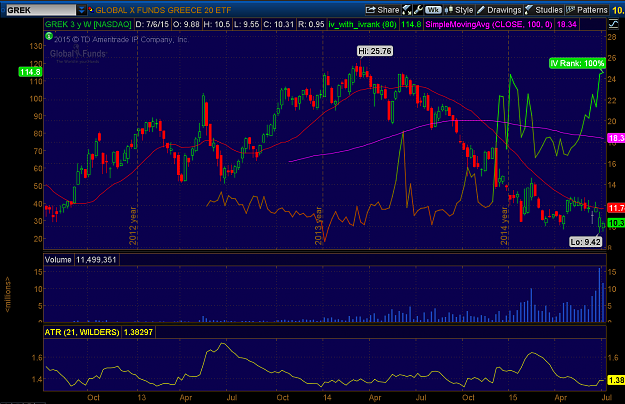Click the R: 0.95 range readout
Screen dimensions: 625x404
pos(311,24)
